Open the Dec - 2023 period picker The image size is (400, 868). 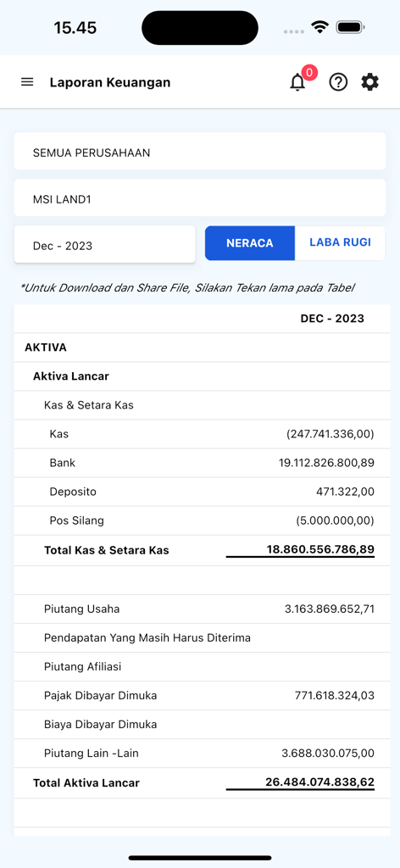104,244
